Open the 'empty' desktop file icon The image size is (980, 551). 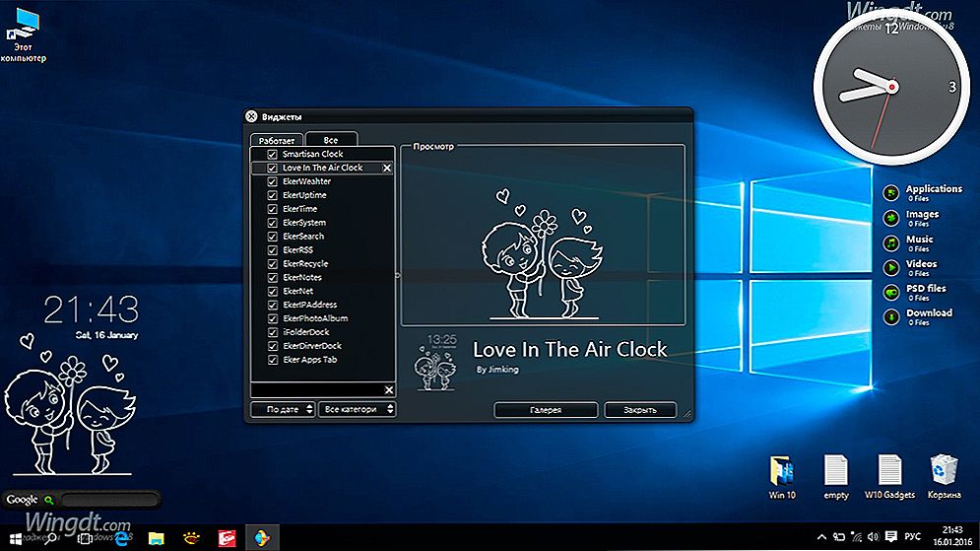pyautogui.click(x=835, y=476)
